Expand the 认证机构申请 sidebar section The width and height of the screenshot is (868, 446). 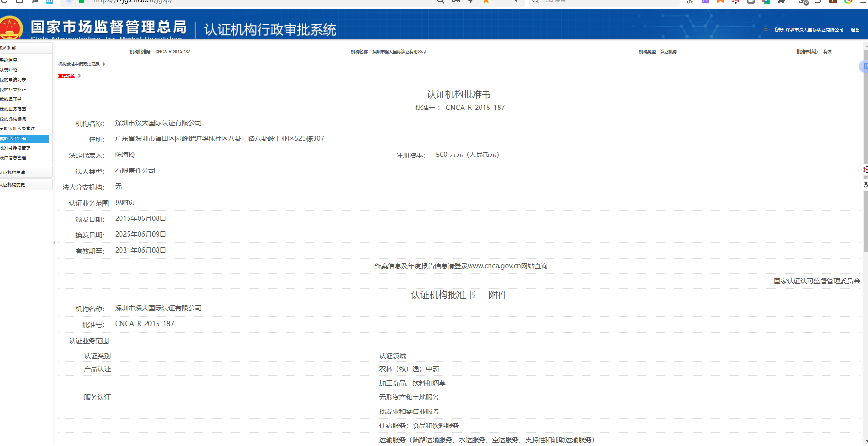pos(26,173)
